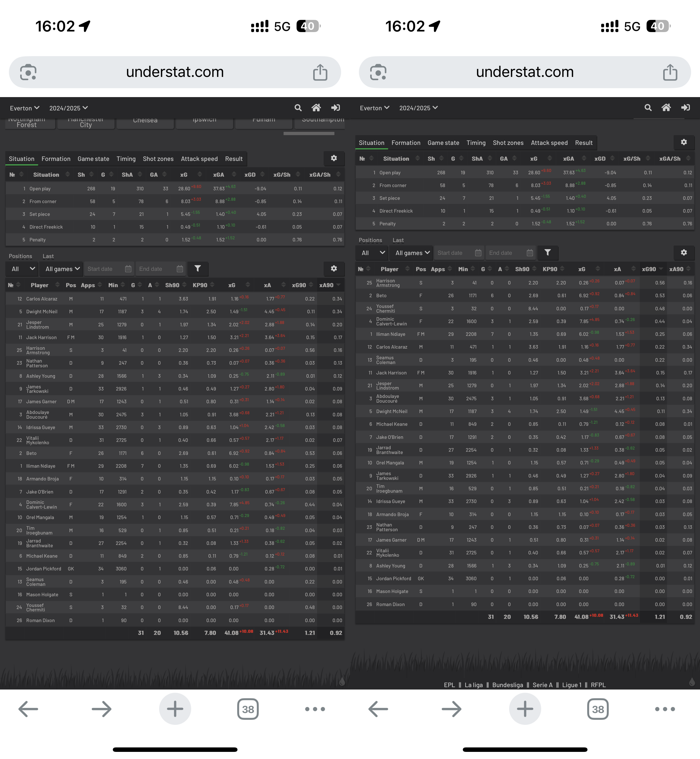Tap lens scan icon in right address bar

378,72
